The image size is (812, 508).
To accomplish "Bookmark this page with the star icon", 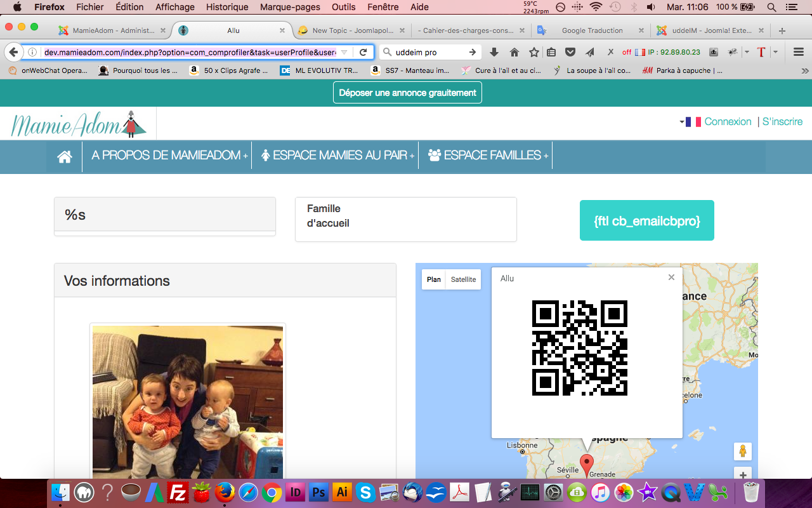I will 534,52.
